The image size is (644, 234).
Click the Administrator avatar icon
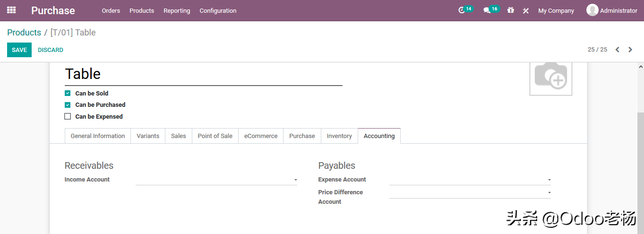tap(592, 10)
